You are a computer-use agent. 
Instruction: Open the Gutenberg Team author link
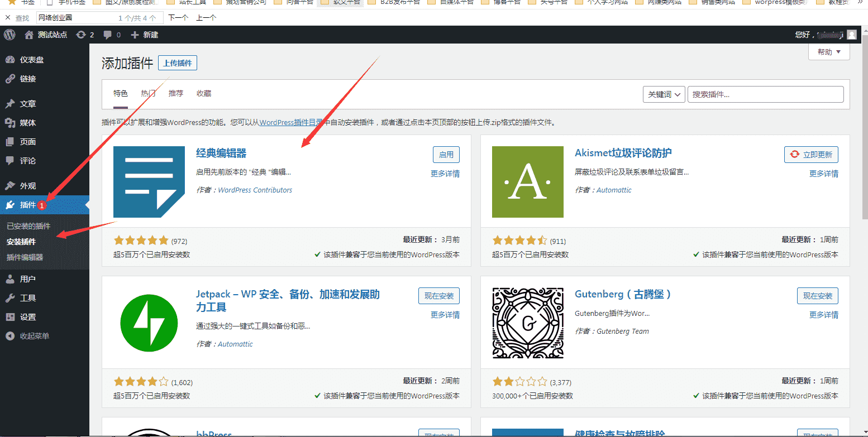click(x=623, y=331)
